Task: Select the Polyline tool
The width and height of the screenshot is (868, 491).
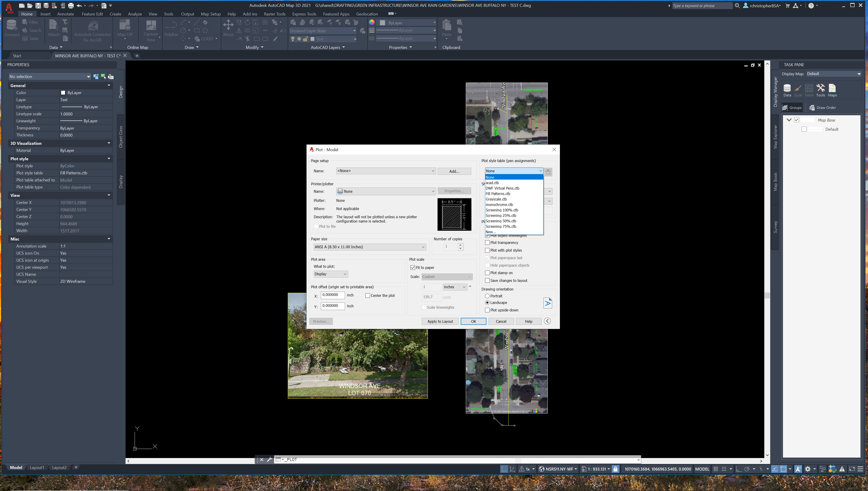Action: (x=171, y=30)
